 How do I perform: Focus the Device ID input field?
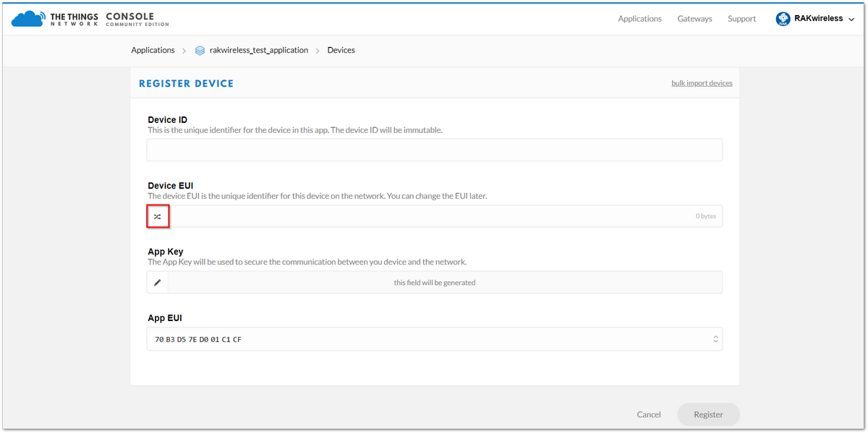pos(434,150)
